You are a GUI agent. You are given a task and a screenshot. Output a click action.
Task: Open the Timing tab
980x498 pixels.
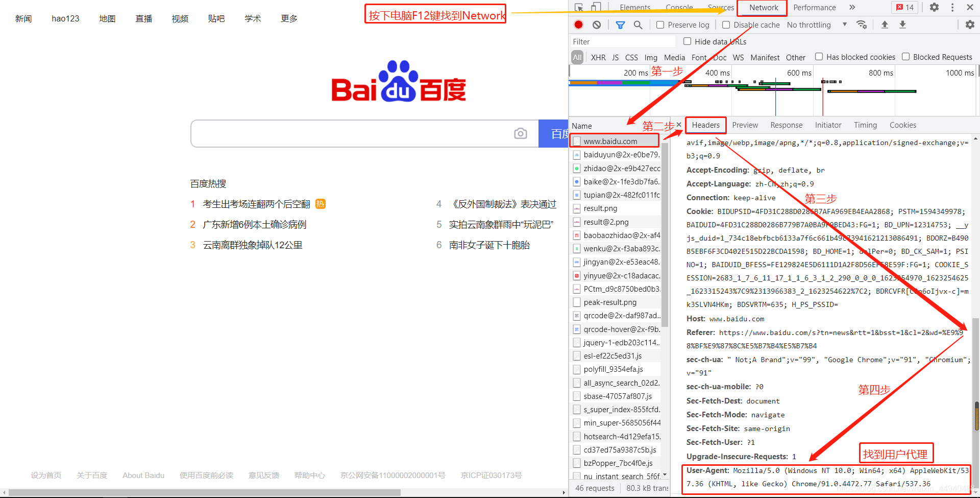pyautogui.click(x=865, y=125)
